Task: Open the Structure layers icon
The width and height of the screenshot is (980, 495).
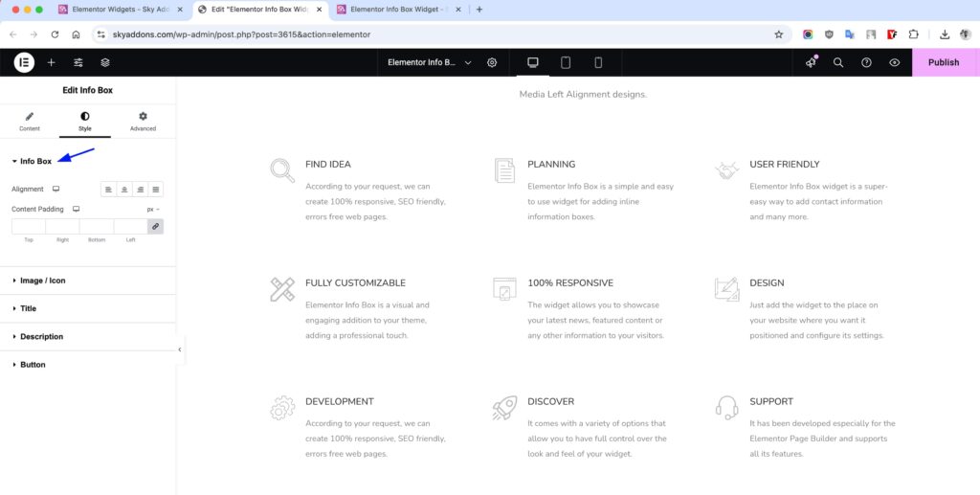Action: click(105, 62)
